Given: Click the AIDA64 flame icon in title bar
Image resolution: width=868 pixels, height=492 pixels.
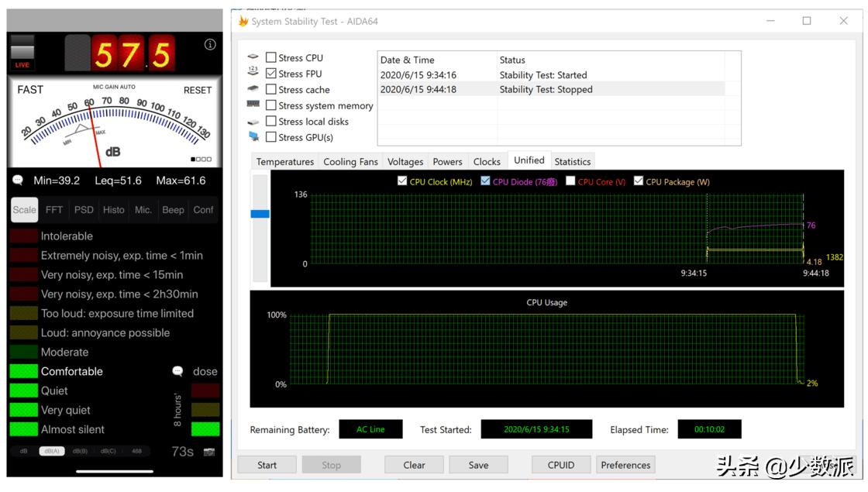Looking at the screenshot, I should (x=243, y=21).
